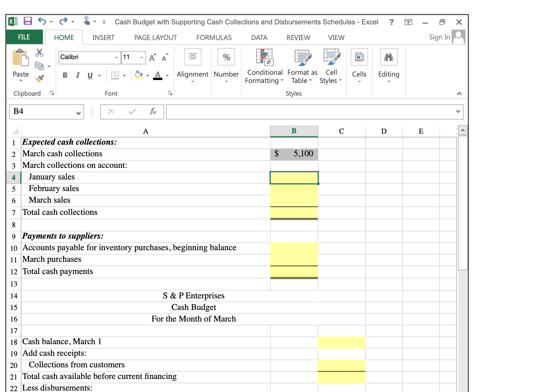Click the user account avatar
Viewport: 542px width, 392px height.
[458, 37]
